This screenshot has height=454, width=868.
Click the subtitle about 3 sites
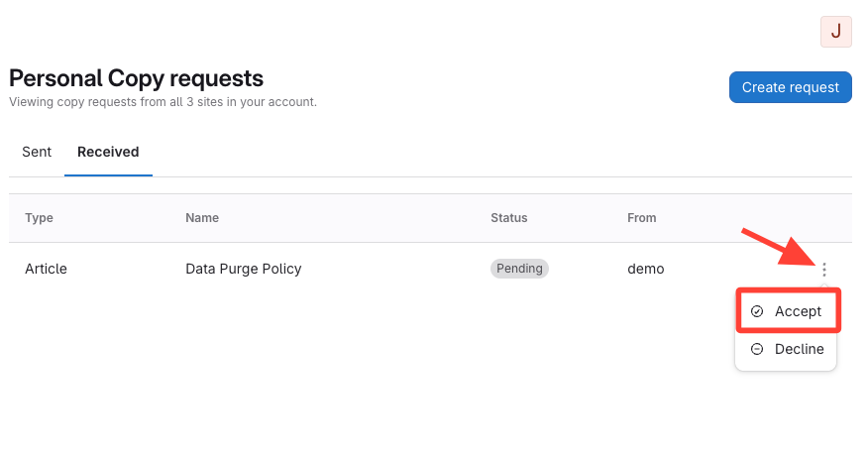pos(163,101)
